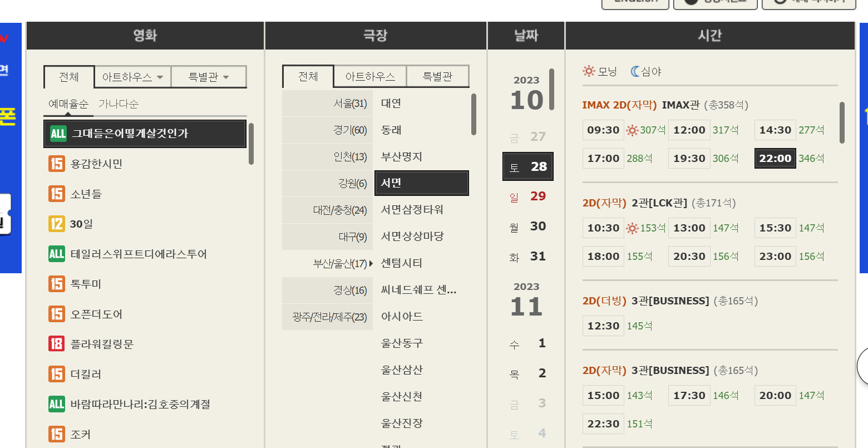Click the 15 rating badge beside 용감한시민
Image resolution: width=868 pixels, height=448 pixels.
(x=57, y=164)
